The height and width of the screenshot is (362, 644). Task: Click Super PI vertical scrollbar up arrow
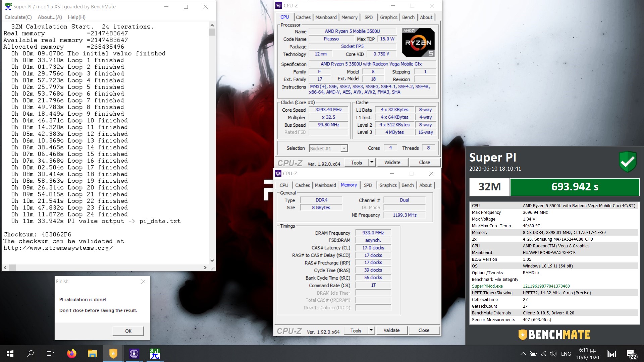(x=212, y=25)
